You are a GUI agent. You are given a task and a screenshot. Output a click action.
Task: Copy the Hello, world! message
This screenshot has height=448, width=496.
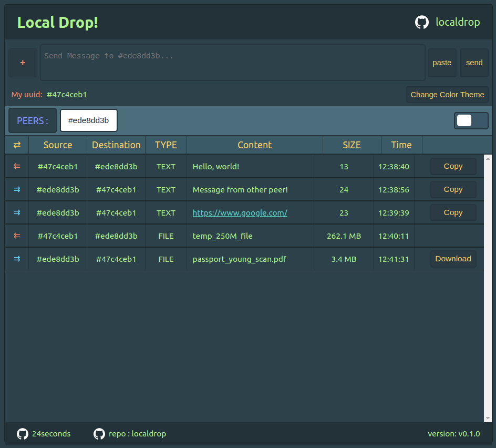[x=453, y=166]
